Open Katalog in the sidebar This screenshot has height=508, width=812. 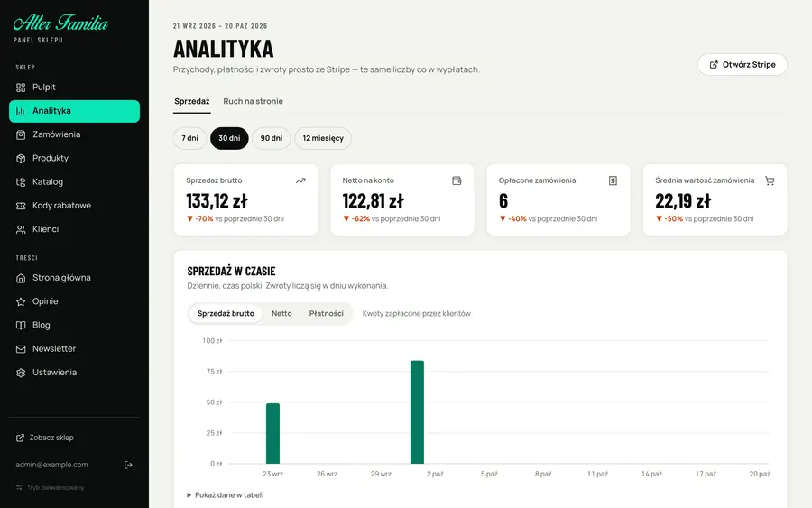(74, 182)
